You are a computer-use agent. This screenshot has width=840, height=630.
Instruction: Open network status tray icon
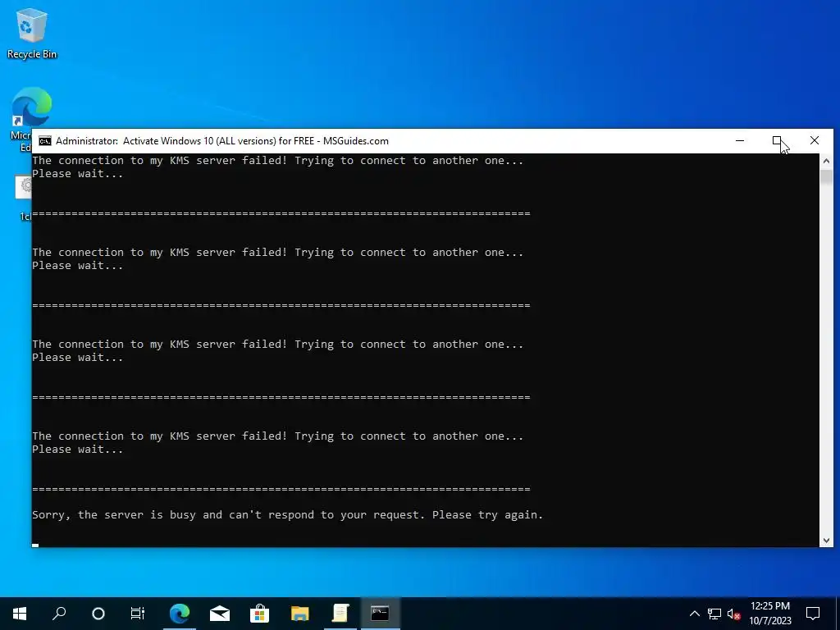714,614
